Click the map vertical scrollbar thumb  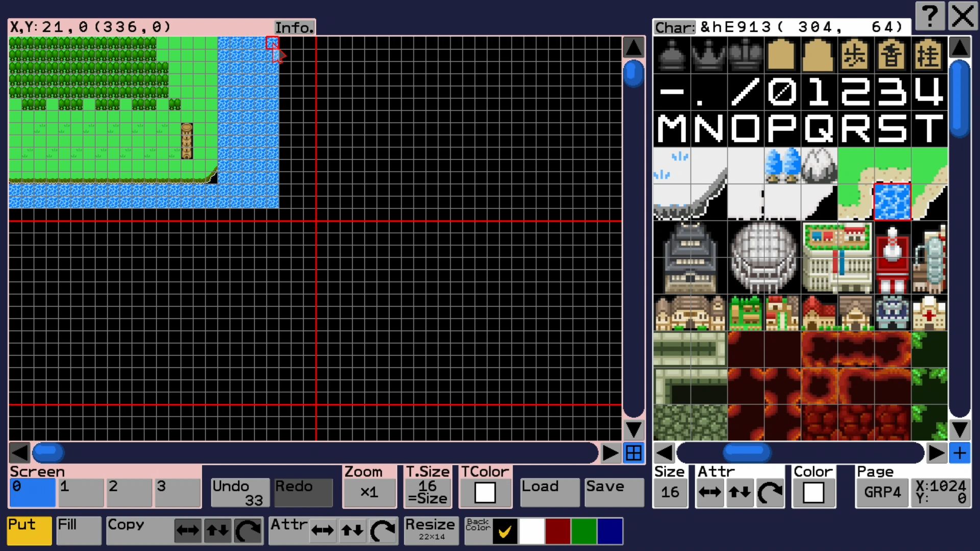point(633,74)
